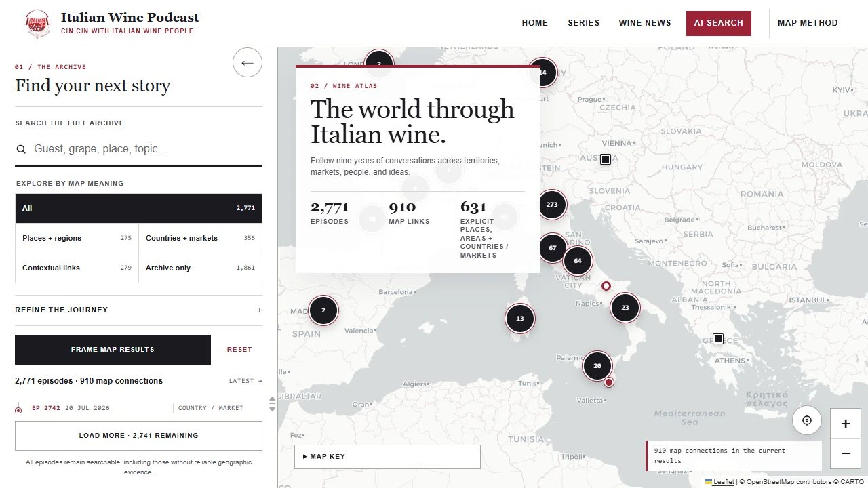Click the 2,771 episodes results summary
This screenshot has width=868, height=488.
[x=89, y=381]
